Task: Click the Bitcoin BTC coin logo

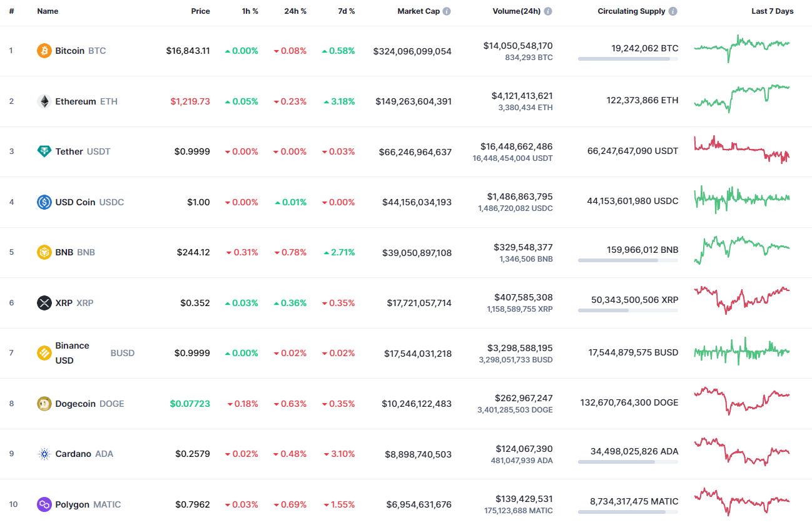Action: tap(43, 51)
